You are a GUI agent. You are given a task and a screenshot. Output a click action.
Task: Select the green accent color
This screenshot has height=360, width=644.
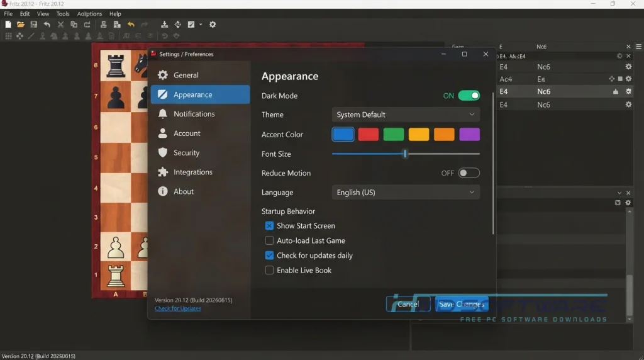click(394, 135)
